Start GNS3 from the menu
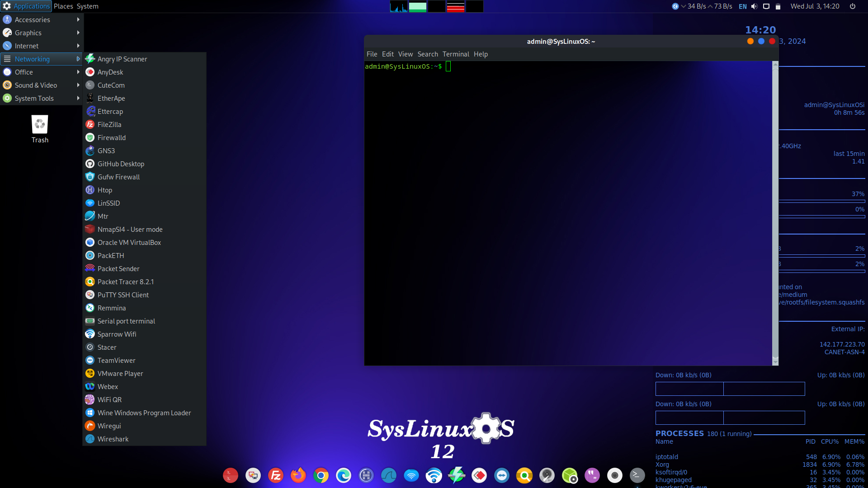The height and width of the screenshot is (488, 868). click(x=144, y=150)
